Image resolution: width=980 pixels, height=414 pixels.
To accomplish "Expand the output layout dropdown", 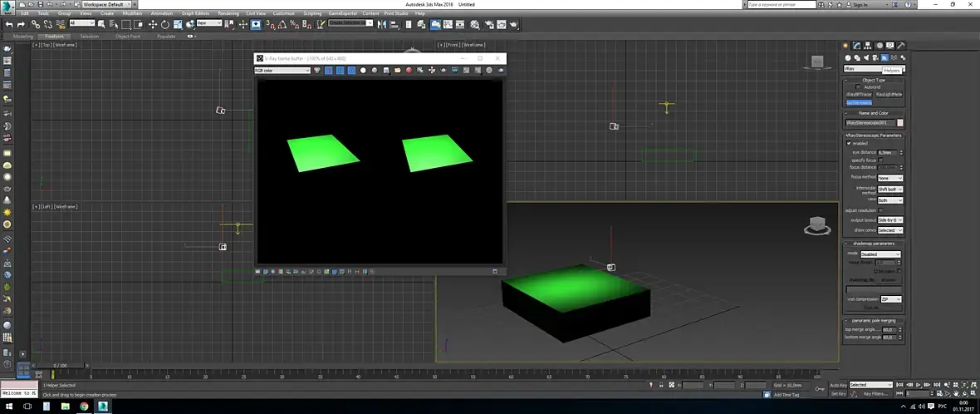I will [889, 219].
